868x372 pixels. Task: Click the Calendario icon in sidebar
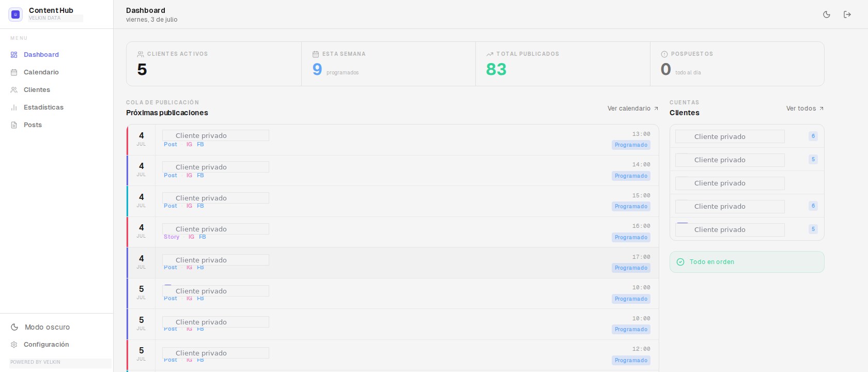click(x=14, y=72)
